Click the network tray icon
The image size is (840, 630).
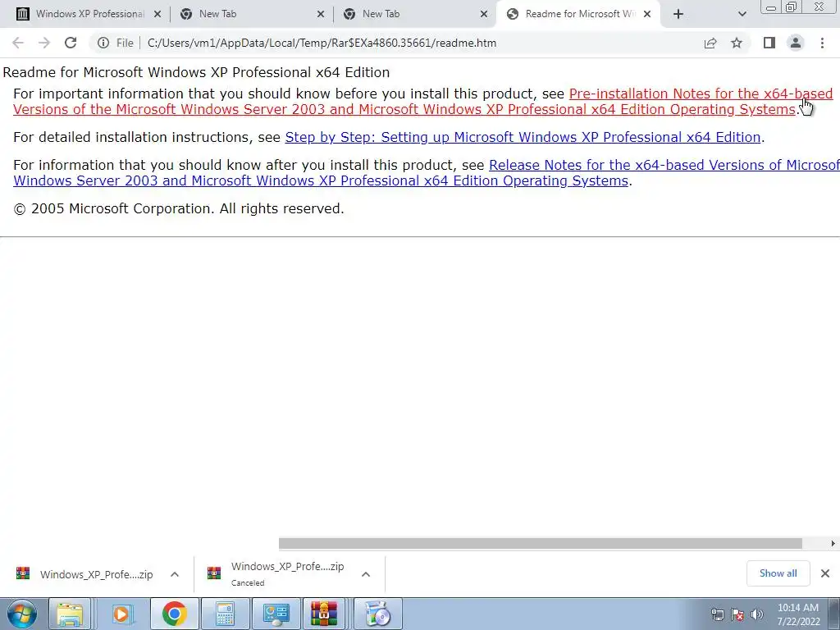point(717,614)
